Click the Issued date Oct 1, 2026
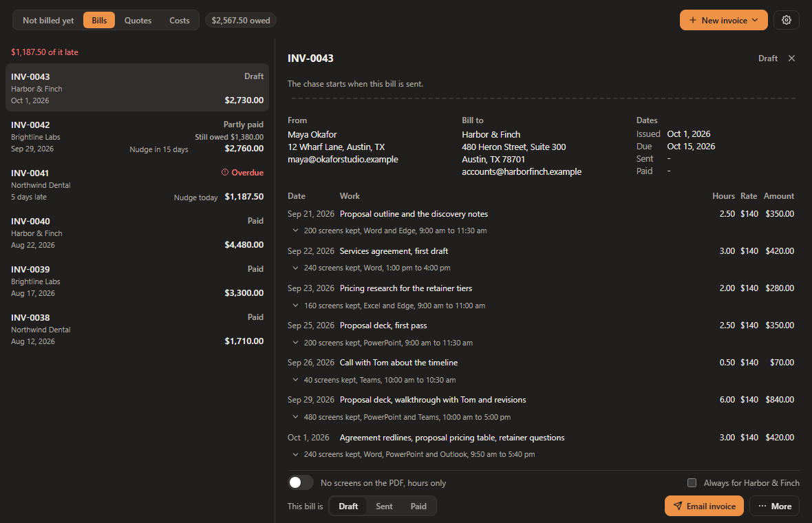 tap(688, 134)
